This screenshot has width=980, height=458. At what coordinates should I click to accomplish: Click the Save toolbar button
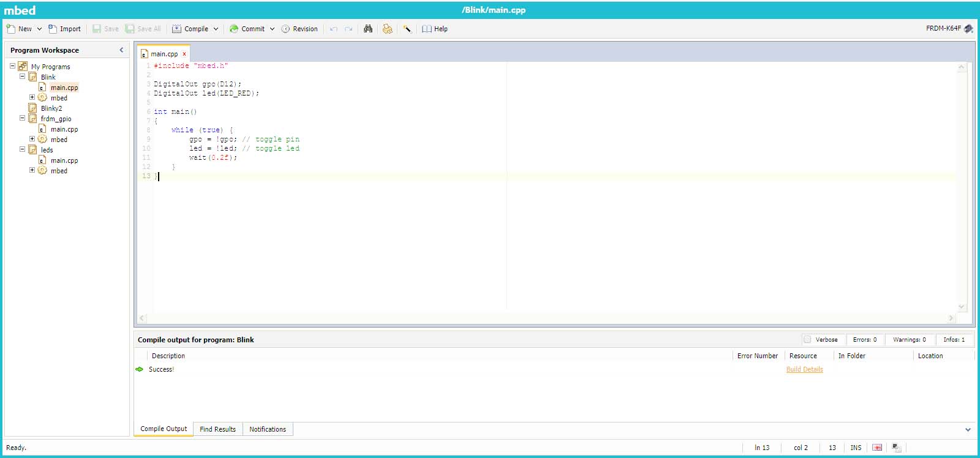[x=105, y=29]
